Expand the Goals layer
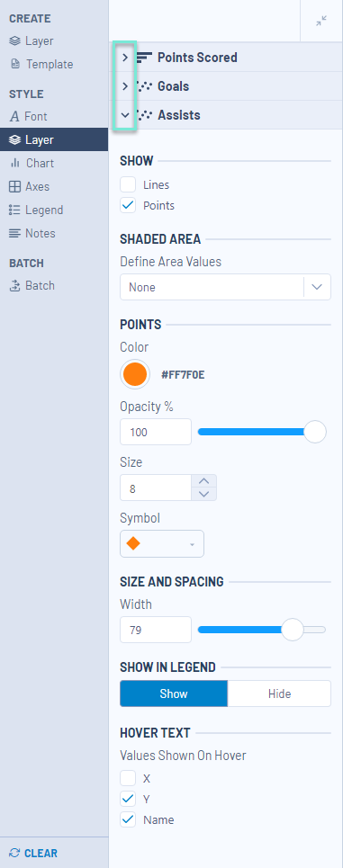Viewport: 343px width, 868px height. coord(125,86)
